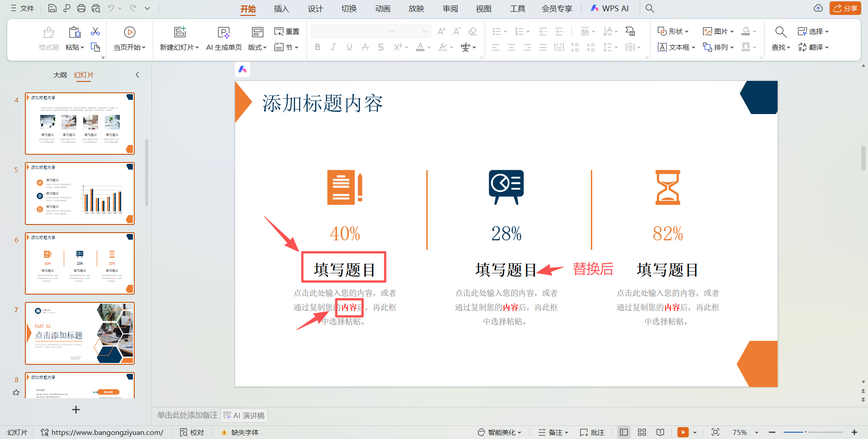The height and width of the screenshot is (439, 868).
Task: Select the 格式刷 format painter tool
Action: [x=48, y=38]
